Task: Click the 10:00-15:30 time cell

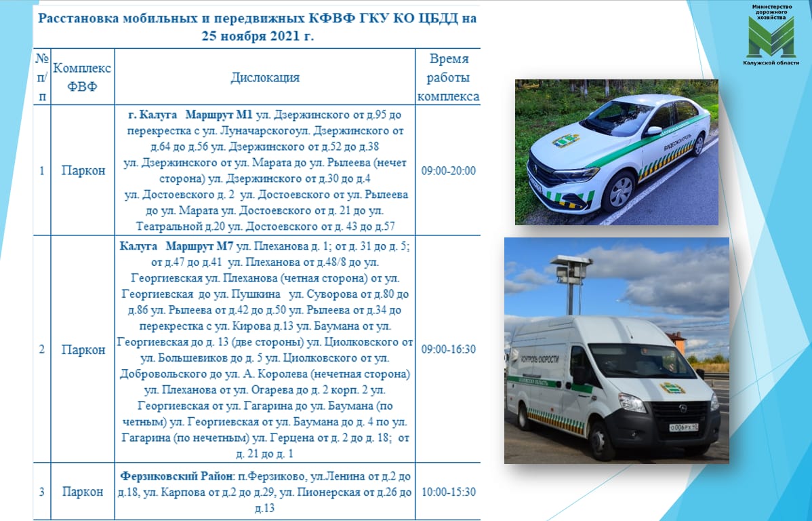Action: point(448,492)
